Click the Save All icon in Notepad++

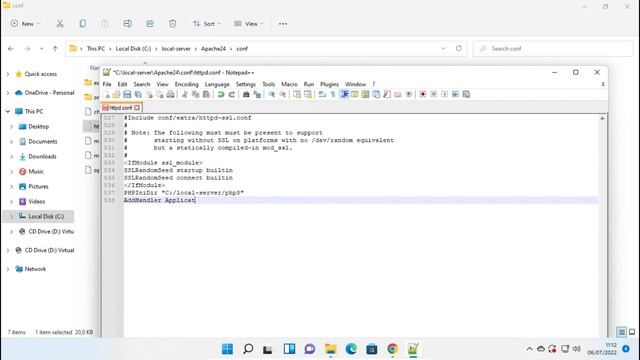[138, 95]
